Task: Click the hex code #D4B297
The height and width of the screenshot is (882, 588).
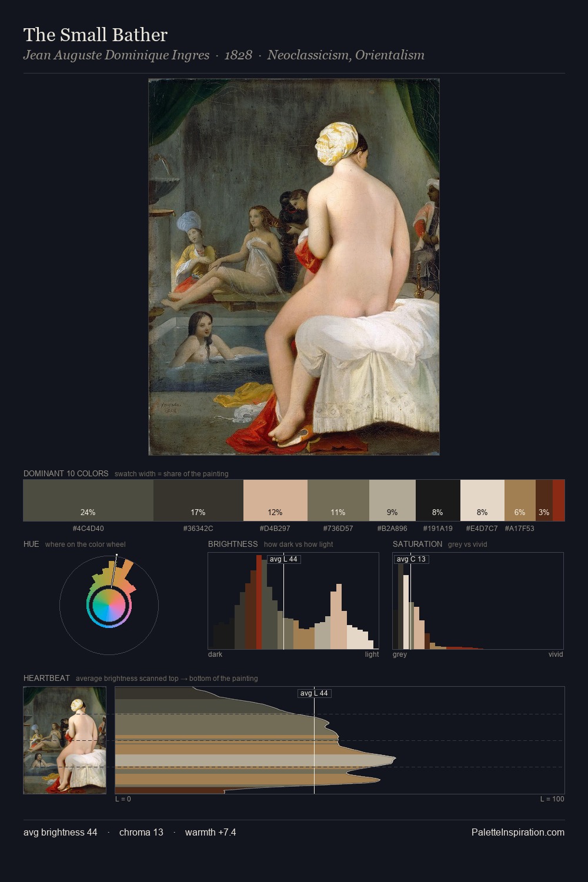Action: tap(275, 529)
